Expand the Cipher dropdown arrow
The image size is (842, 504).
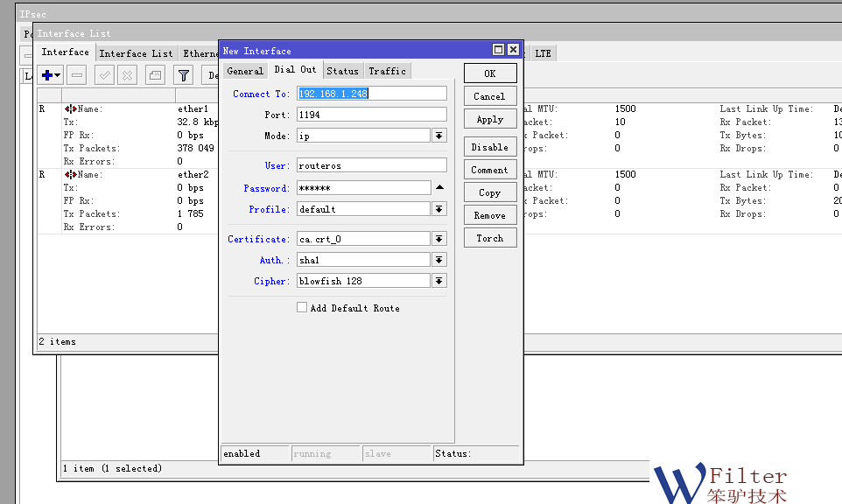[439, 281]
